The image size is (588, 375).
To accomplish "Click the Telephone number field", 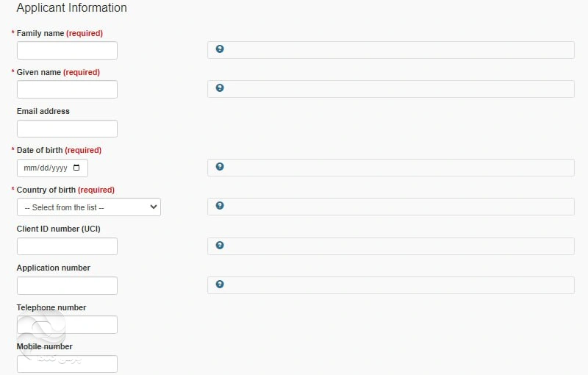I will (x=67, y=325).
